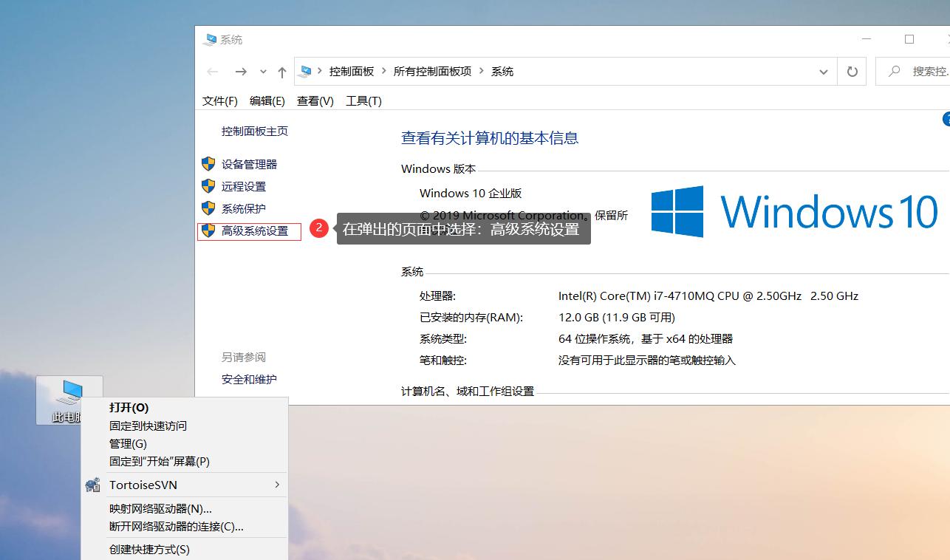
Task: Click the Windows 10 logo
Action: click(795, 211)
